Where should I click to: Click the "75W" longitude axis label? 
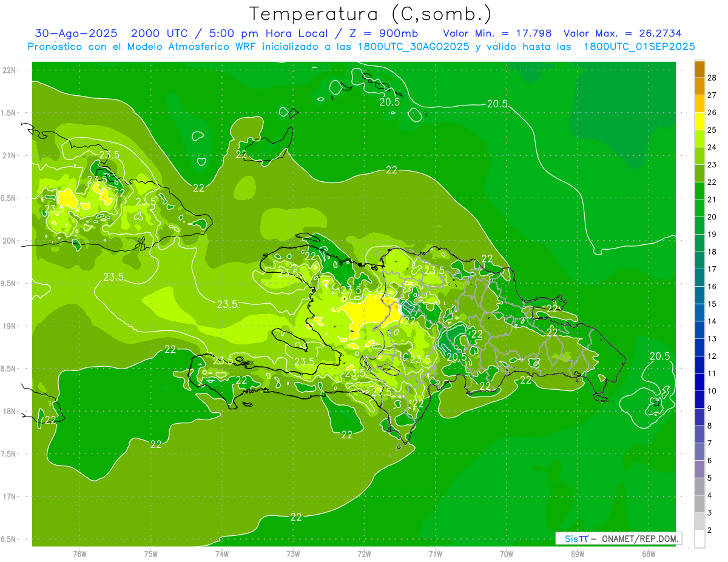pos(151,554)
